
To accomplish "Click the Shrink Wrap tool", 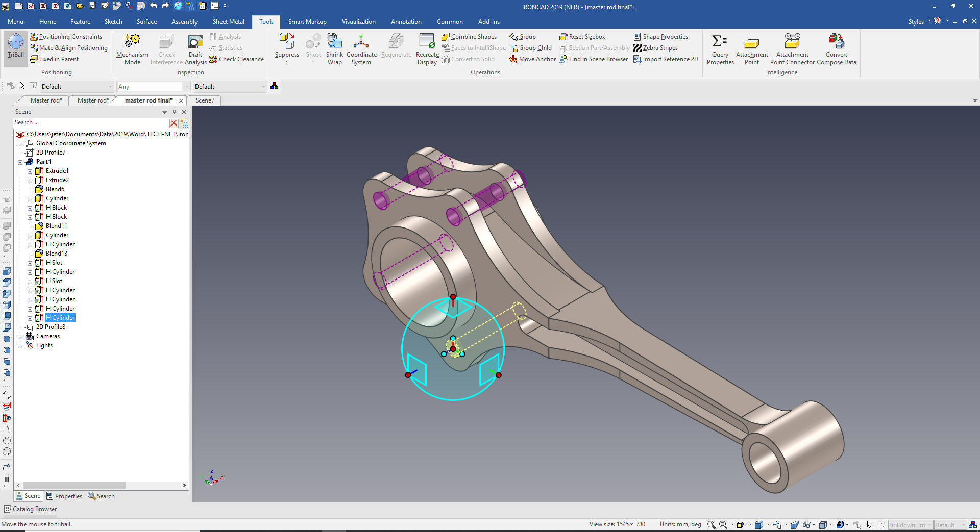I will coord(334,49).
